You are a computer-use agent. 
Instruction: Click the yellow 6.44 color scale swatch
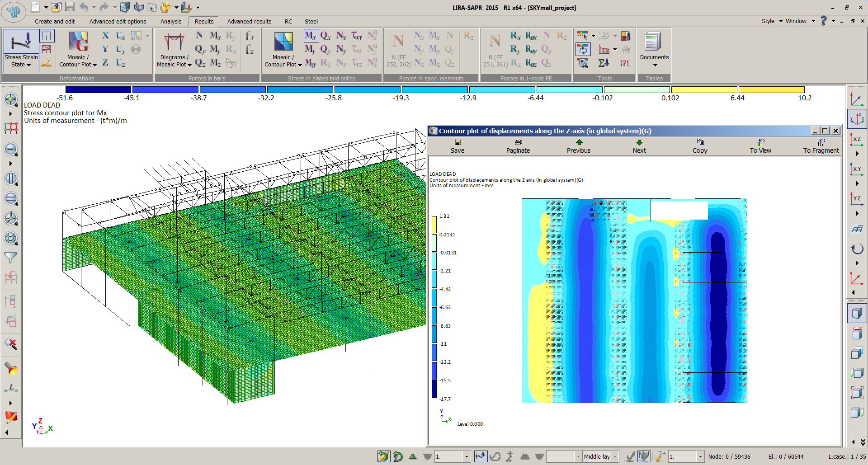[704, 90]
